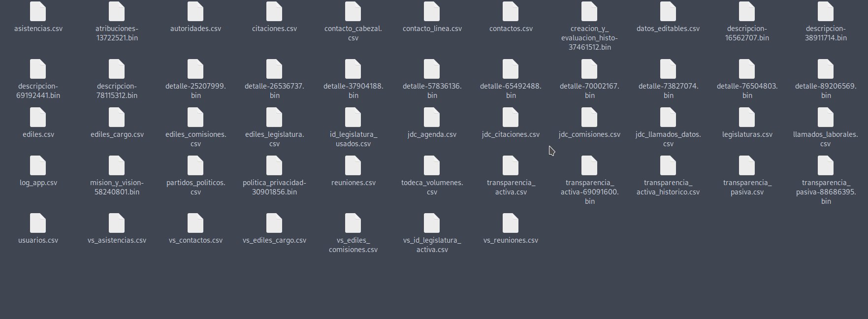868x319 pixels.
Task: Click the atribuciones-13722521.bin file icon
Action: [x=117, y=12]
